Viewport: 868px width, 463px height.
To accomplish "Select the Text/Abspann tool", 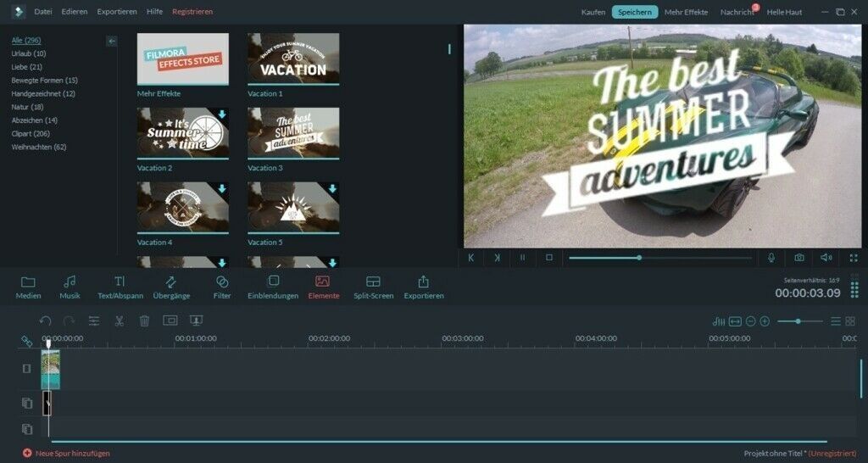I will 120,287.
